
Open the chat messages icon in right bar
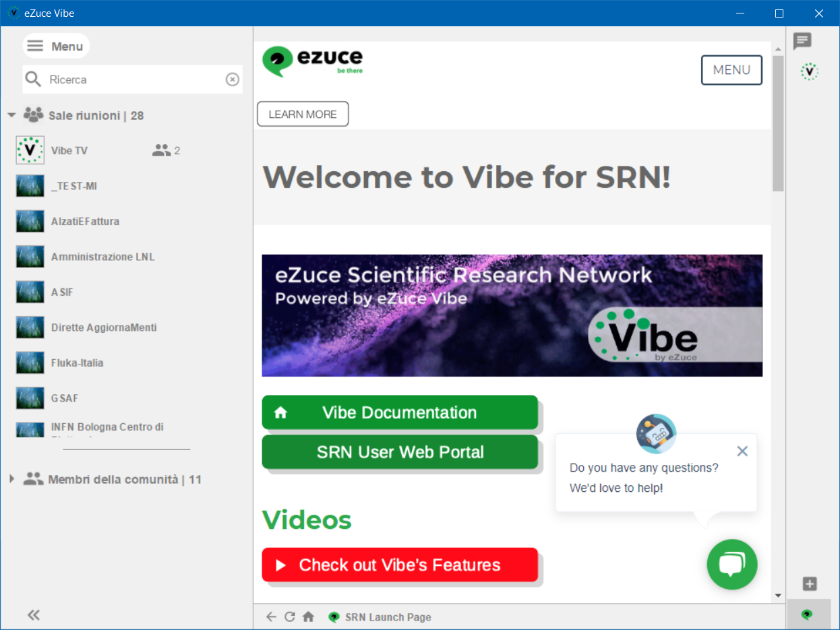pos(802,41)
